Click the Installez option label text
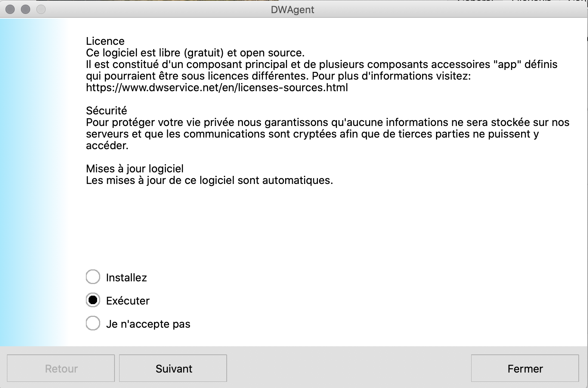 click(126, 277)
